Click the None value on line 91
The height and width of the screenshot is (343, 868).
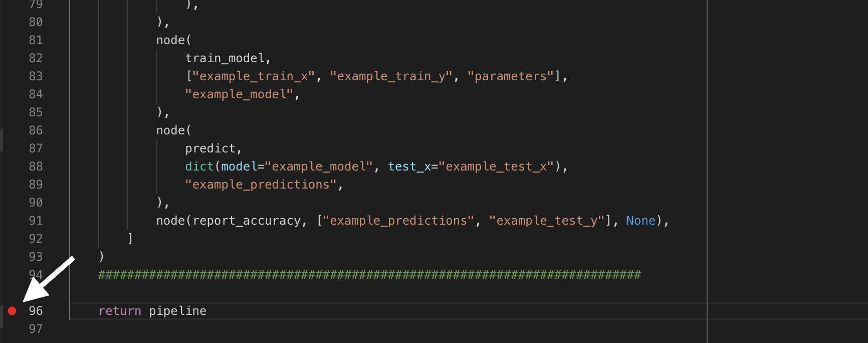pyautogui.click(x=640, y=221)
